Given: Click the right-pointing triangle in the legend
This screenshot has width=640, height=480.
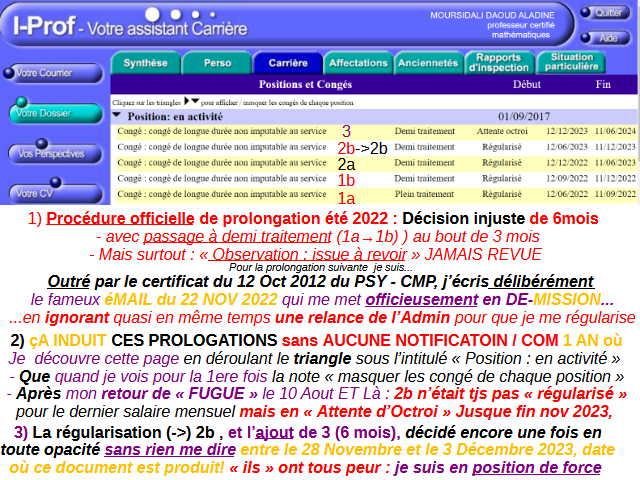Looking at the screenshot, I should pos(187,101).
